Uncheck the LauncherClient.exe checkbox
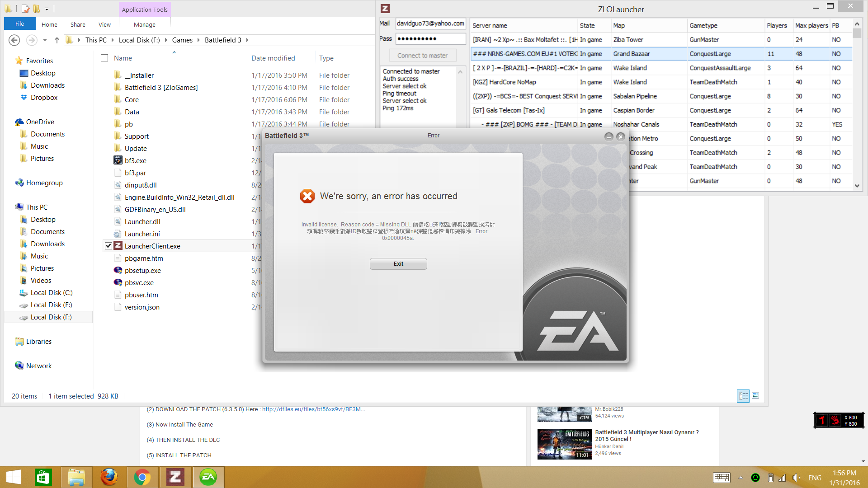Viewport: 868px width, 488px height. click(108, 246)
